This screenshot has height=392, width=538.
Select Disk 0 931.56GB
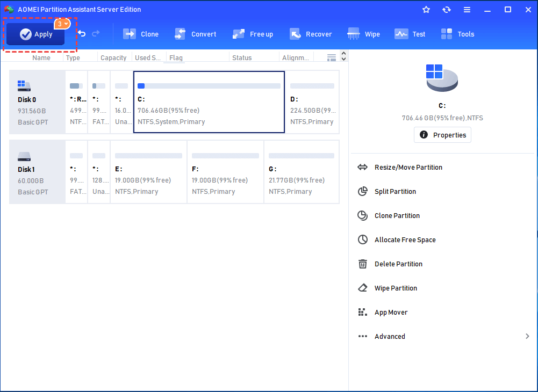click(37, 102)
